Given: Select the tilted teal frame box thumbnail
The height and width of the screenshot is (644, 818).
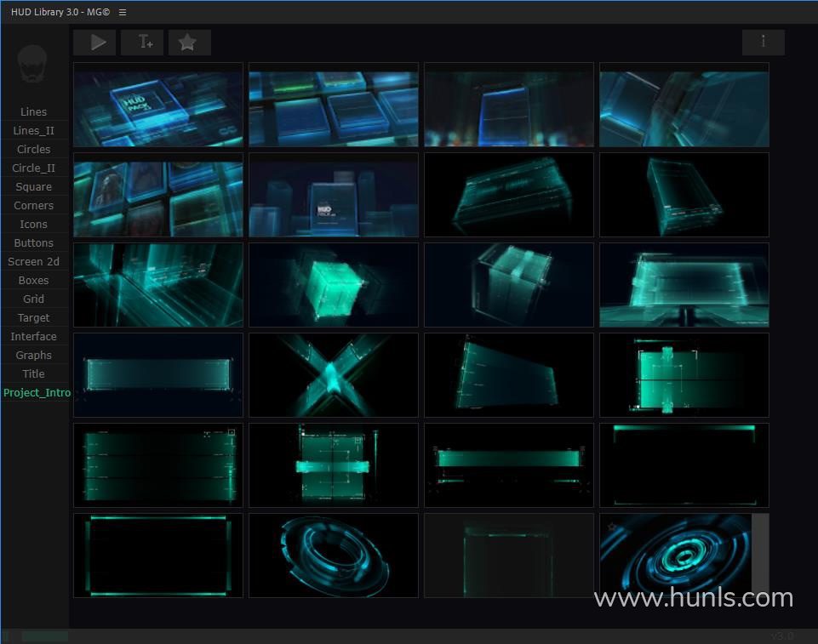Looking at the screenshot, I should (684, 195).
